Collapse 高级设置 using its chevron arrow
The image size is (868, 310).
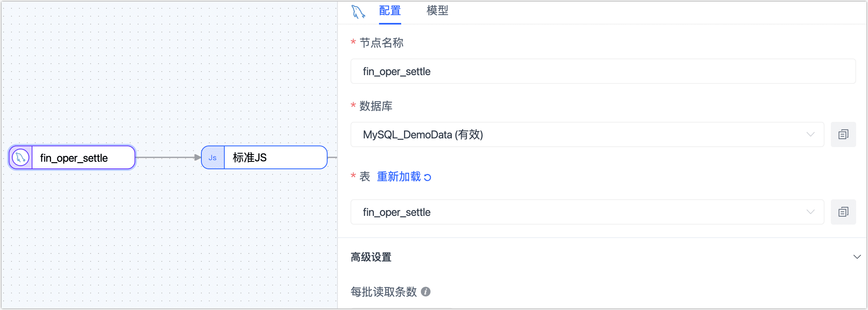tap(857, 257)
